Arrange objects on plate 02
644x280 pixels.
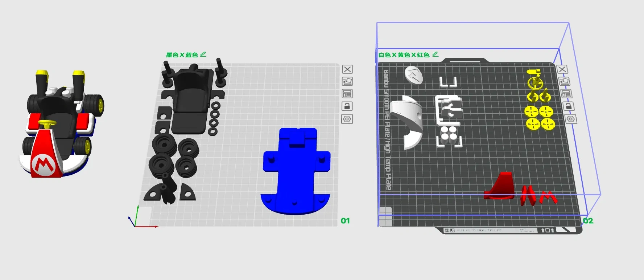coord(566,94)
